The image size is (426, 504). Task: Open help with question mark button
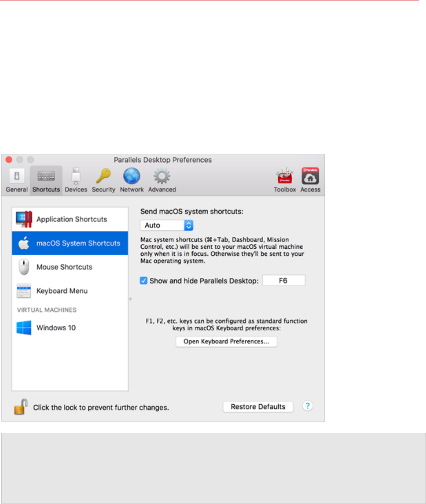click(x=308, y=406)
